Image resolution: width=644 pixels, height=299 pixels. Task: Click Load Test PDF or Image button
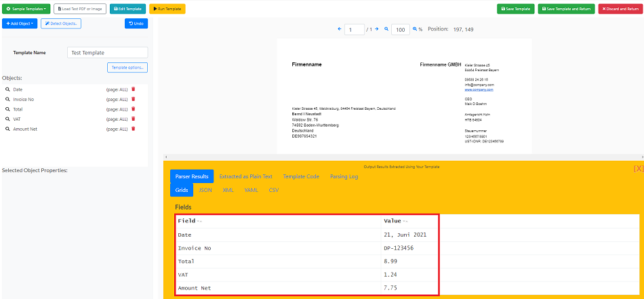click(x=80, y=9)
